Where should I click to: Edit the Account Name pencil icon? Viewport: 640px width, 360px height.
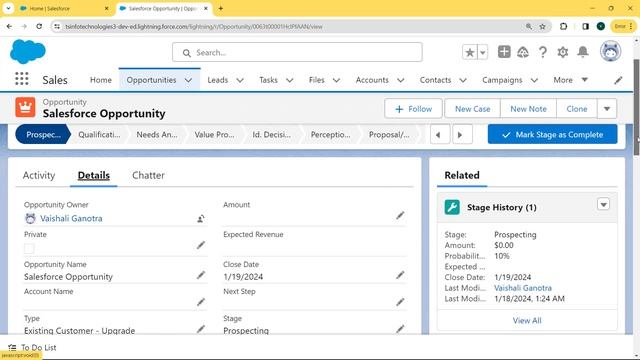click(x=200, y=302)
